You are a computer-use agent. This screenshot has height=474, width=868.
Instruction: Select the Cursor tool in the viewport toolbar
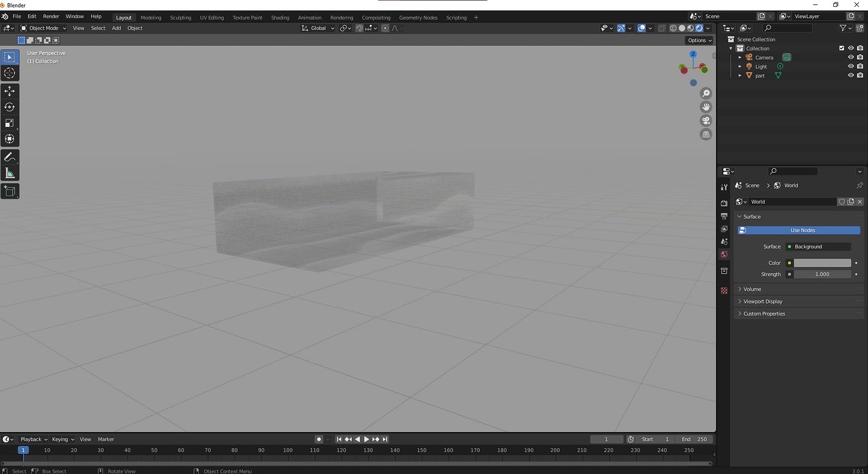coord(9,73)
